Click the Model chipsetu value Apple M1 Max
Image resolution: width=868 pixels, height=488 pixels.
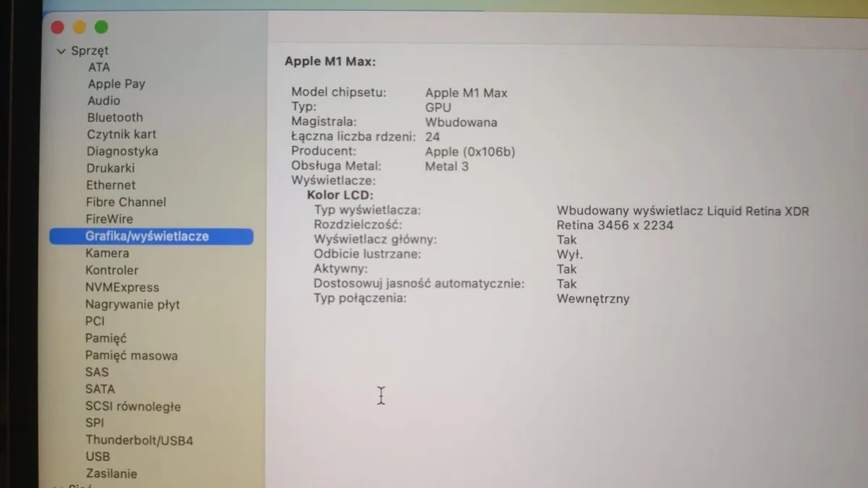[x=467, y=93]
